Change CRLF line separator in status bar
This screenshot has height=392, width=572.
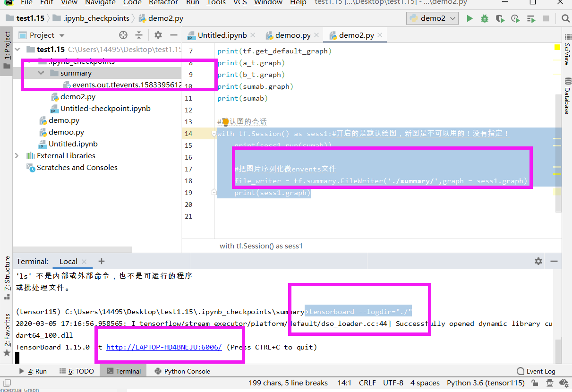pos(367,383)
